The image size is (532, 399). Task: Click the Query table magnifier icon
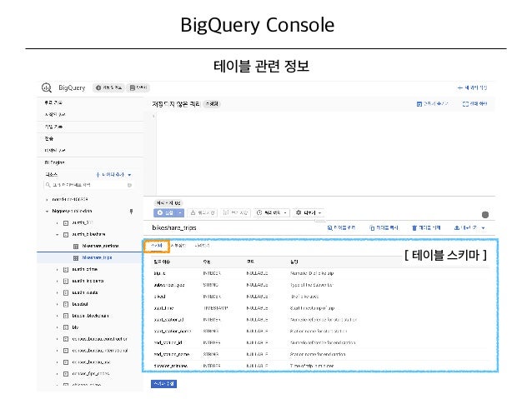tap(329, 227)
